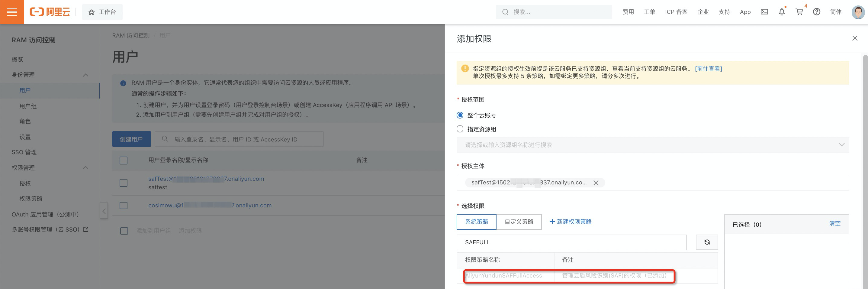The height and width of the screenshot is (289, 868).
Task: Open the help question mark icon
Action: [816, 12]
